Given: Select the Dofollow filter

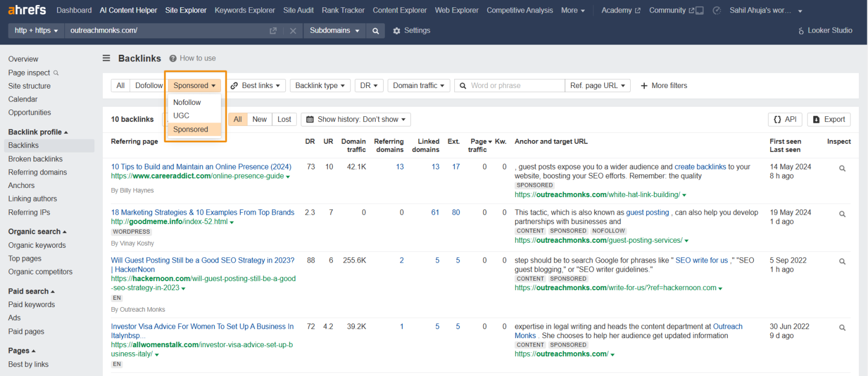Looking at the screenshot, I should (x=149, y=86).
